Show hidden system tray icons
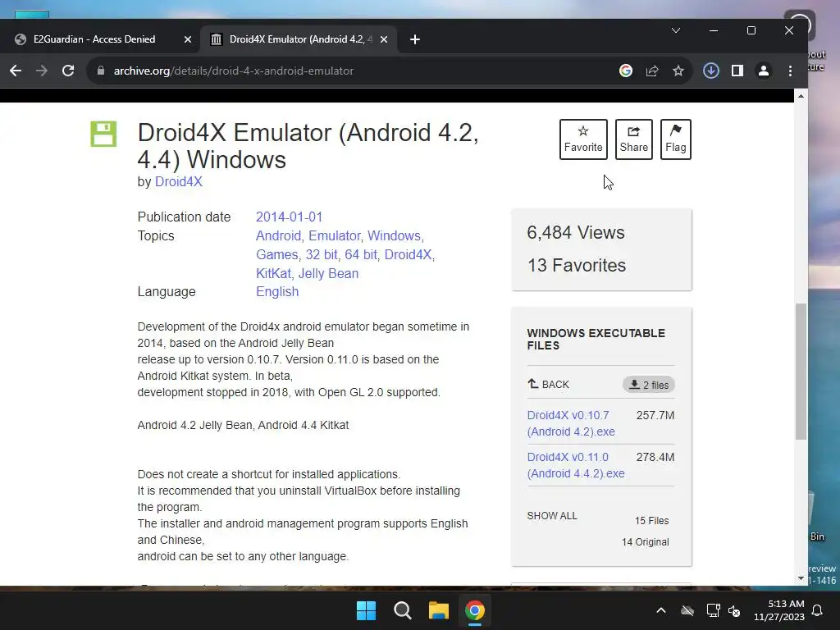840x630 pixels. click(x=661, y=610)
